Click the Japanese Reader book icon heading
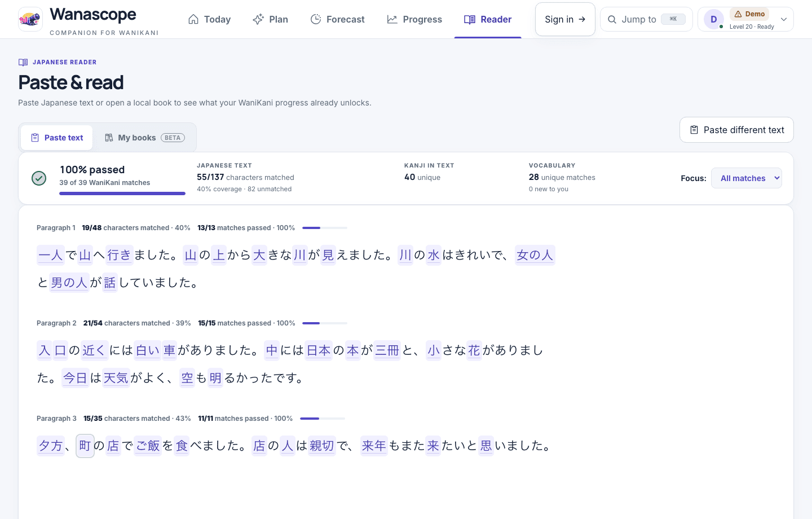Screen dimensions: 812x519 (23, 62)
